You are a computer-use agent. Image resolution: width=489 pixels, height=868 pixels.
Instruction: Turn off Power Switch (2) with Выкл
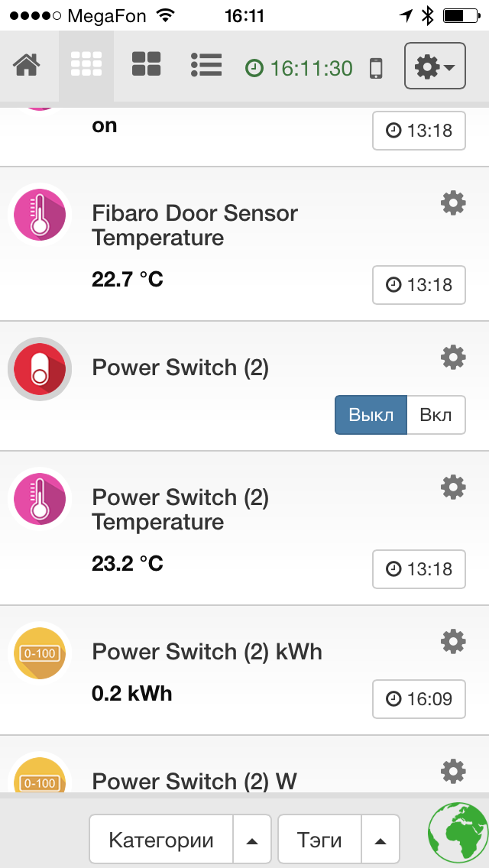tap(371, 415)
